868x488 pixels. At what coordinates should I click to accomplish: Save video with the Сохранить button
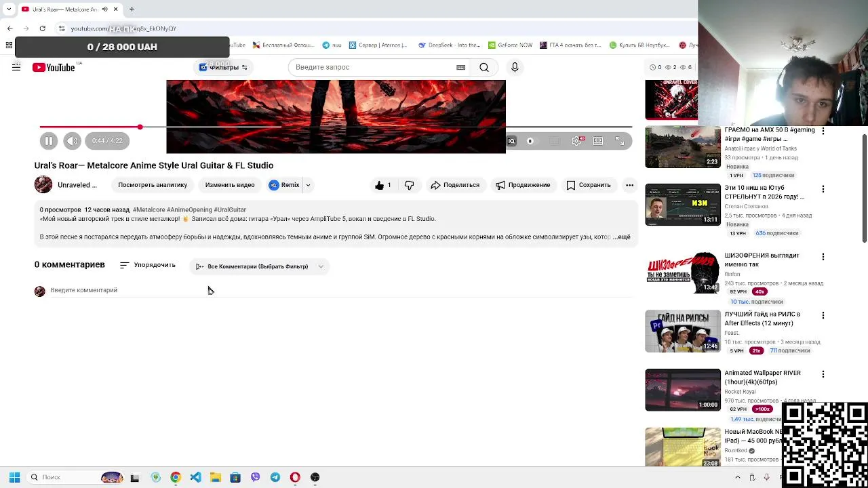point(589,185)
